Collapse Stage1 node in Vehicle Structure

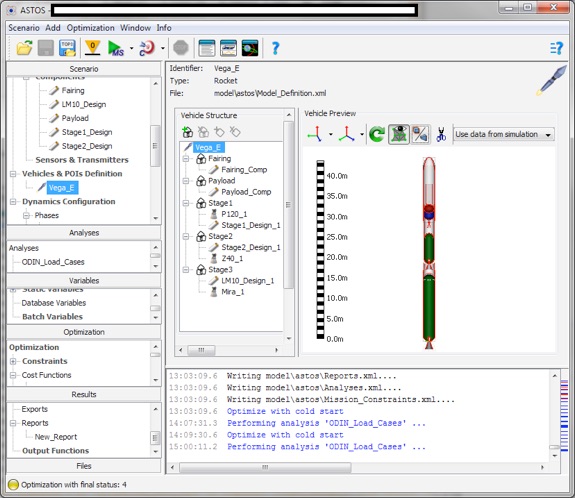click(x=186, y=203)
